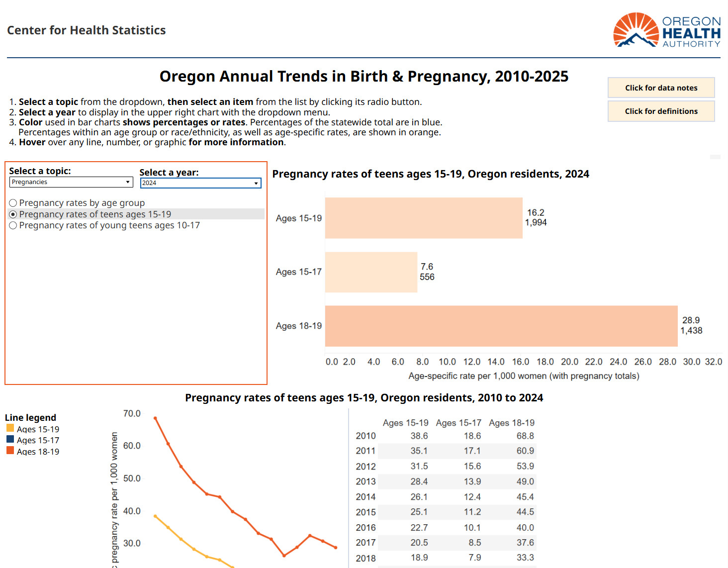Click the 40.0 value for 2016
The width and height of the screenshot is (728, 568).
click(x=525, y=527)
